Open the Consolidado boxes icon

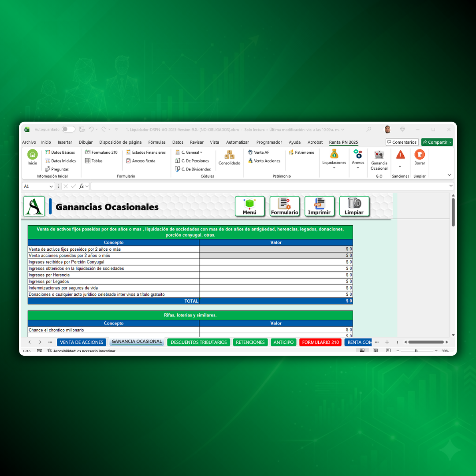point(229,155)
